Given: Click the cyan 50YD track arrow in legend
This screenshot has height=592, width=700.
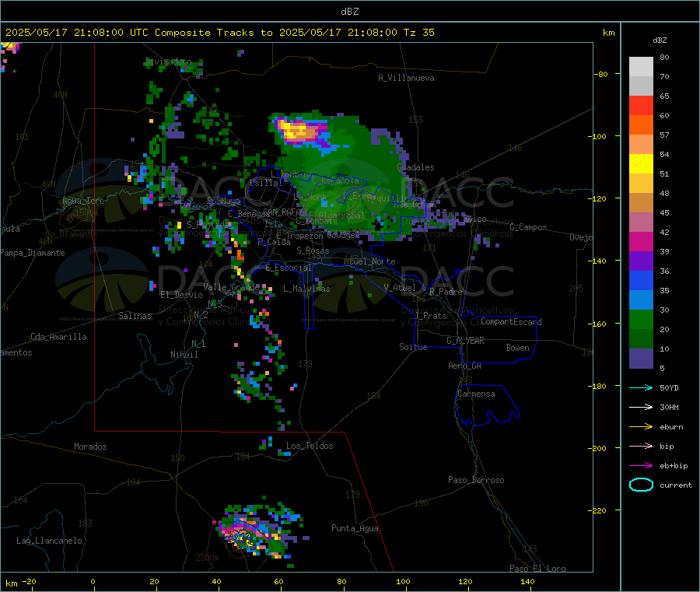Looking at the screenshot, I should click(x=641, y=387).
